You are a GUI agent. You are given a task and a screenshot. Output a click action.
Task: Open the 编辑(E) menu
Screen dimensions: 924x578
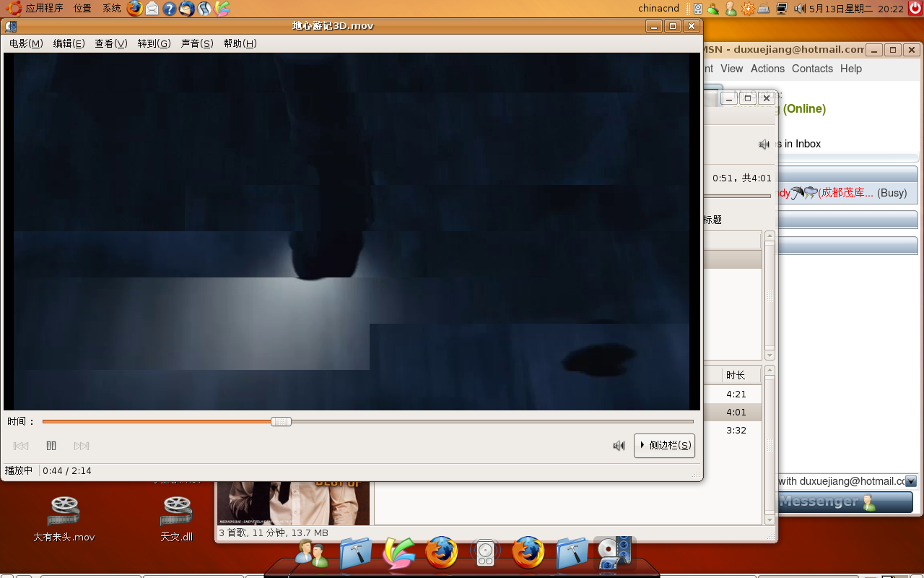[69, 43]
